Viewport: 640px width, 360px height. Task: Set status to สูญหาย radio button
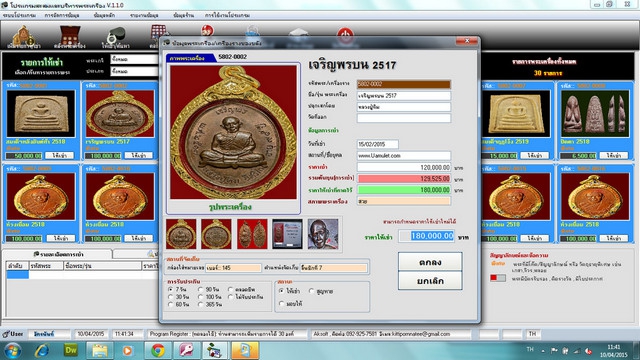[x=311, y=291]
